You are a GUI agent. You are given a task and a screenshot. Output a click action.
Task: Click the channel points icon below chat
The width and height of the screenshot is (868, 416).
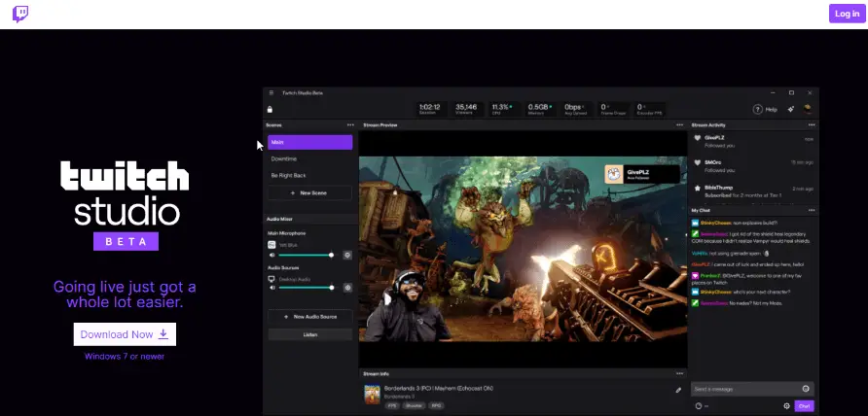[699, 406]
